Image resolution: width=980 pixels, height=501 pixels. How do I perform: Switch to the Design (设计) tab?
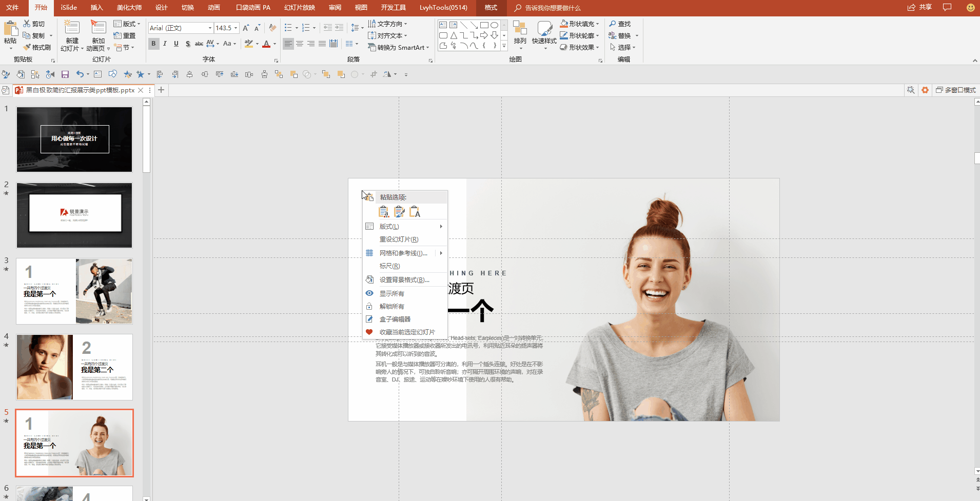(161, 8)
